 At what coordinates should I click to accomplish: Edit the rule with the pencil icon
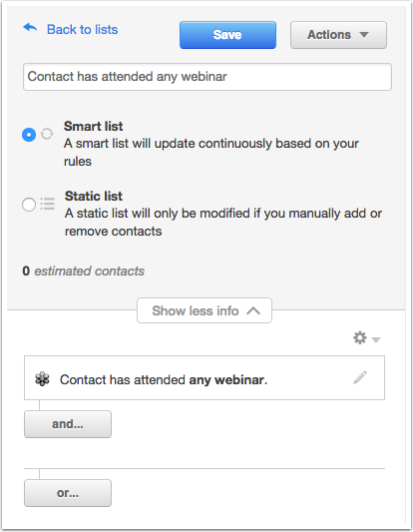click(360, 377)
